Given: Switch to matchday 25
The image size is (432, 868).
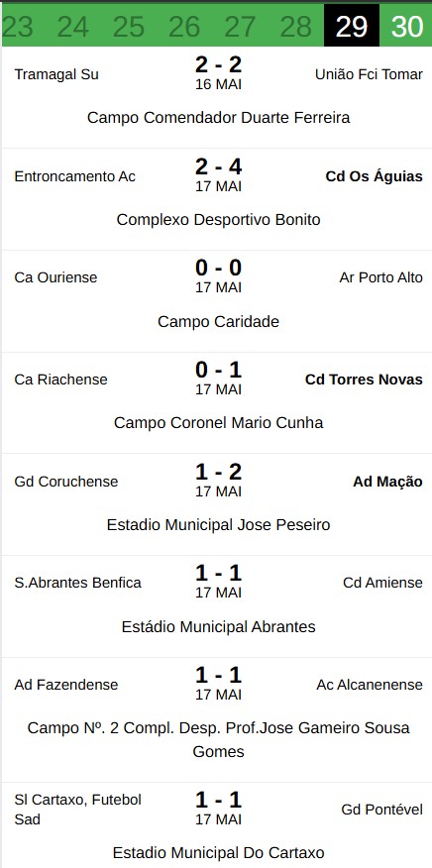Looking at the screenshot, I should (x=129, y=26).
